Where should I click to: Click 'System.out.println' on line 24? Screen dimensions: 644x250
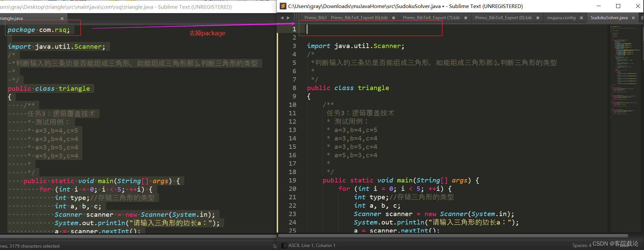click(x=389, y=222)
